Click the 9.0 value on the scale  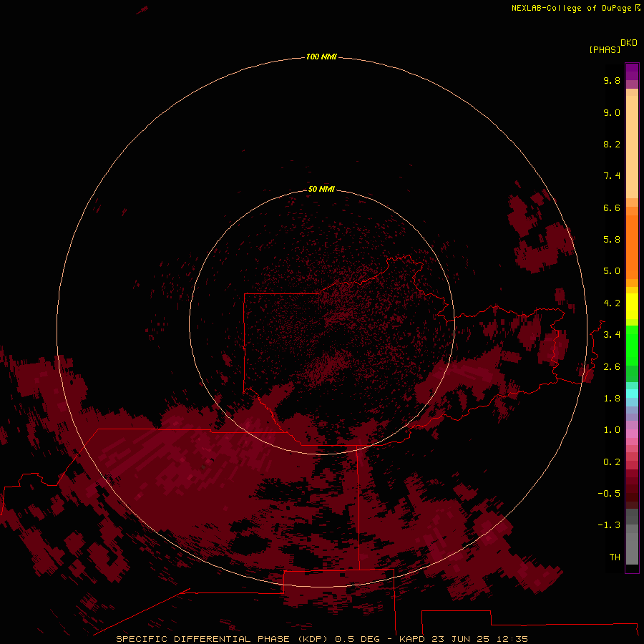(612, 112)
